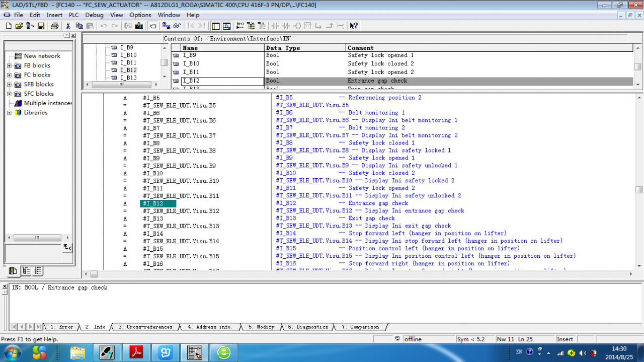Expand the FC blocks tree node
644x362 pixels.
click(10, 75)
